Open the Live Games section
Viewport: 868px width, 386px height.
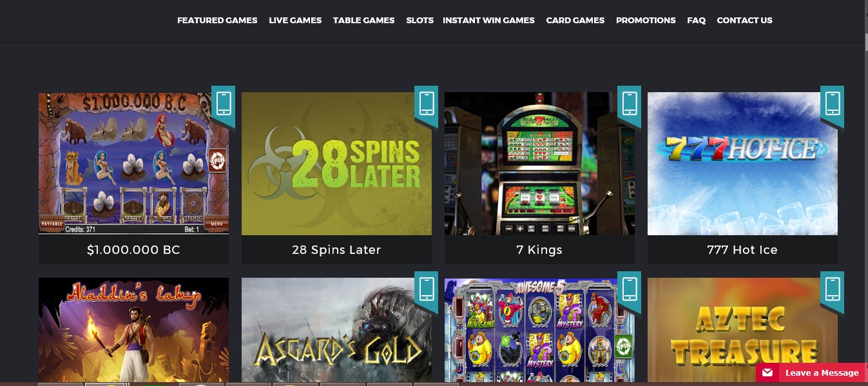[x=295, y=21]
